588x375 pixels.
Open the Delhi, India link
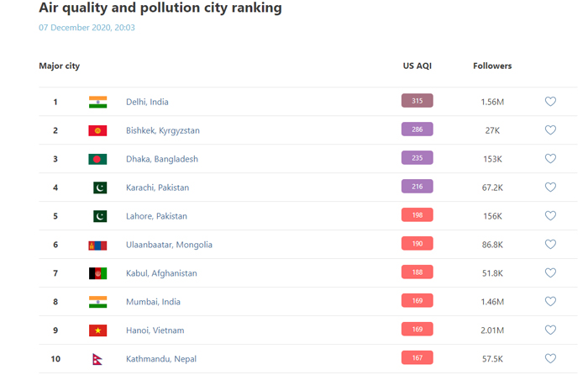147,102
